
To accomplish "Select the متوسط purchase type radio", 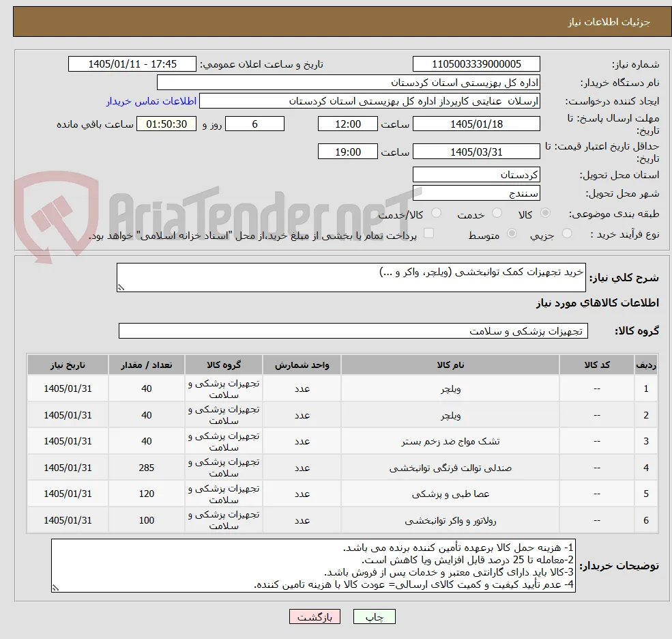I will (x=512, y=233).
